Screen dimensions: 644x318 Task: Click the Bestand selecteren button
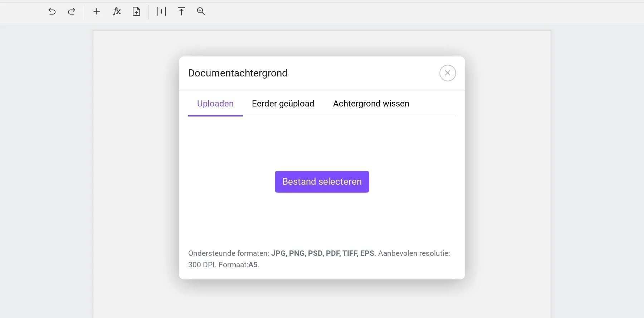pos(322,182)
